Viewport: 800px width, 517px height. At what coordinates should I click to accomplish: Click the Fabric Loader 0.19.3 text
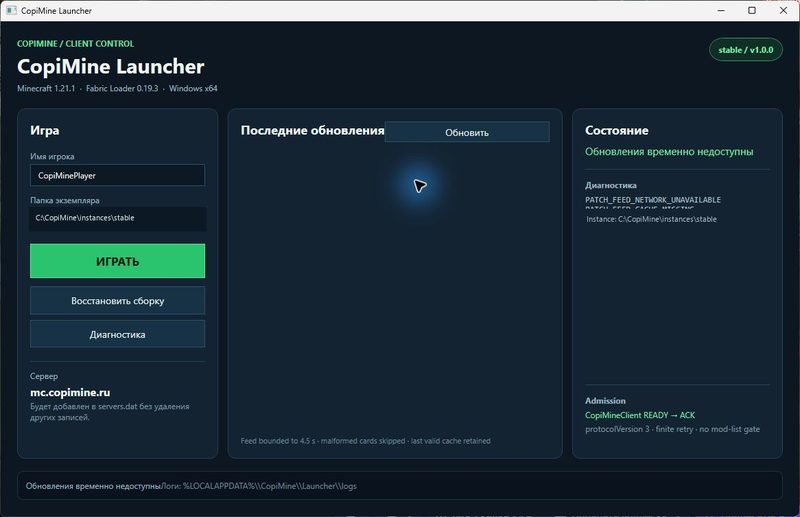(x=122, y=88)
